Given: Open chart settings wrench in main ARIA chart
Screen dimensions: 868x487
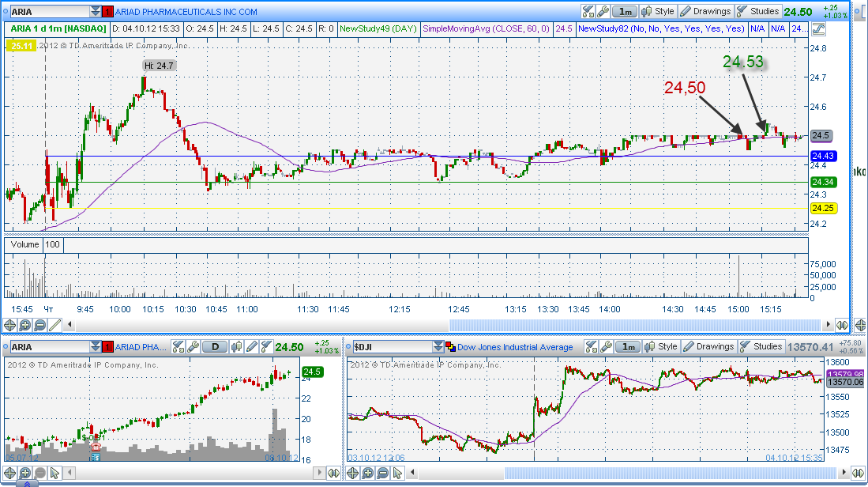Looking at the screenshot, I should tap(603, 12).
